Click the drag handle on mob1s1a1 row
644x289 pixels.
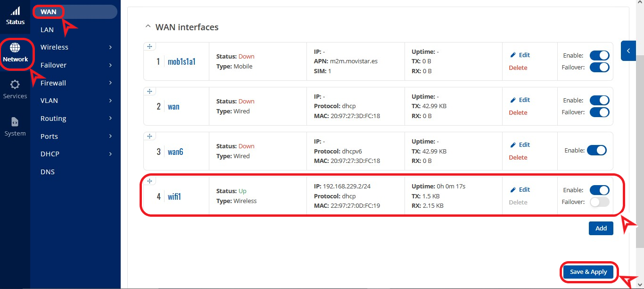149,46
